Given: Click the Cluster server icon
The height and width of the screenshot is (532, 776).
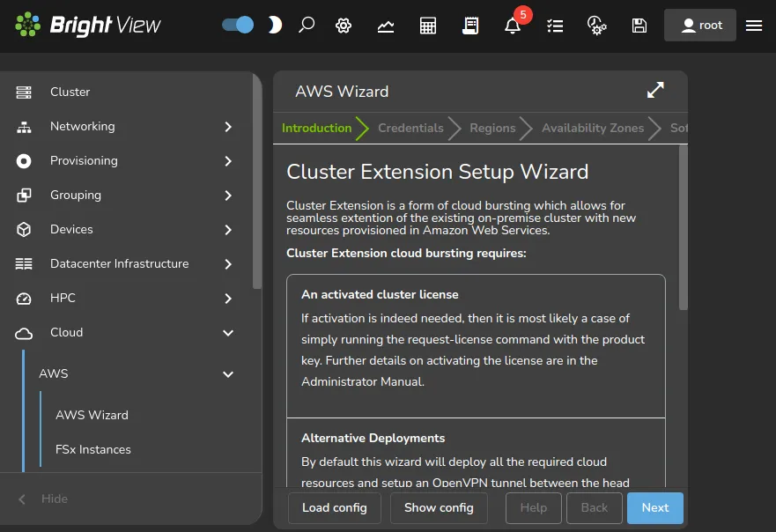Looking at the screenshot, I should 24,92.
